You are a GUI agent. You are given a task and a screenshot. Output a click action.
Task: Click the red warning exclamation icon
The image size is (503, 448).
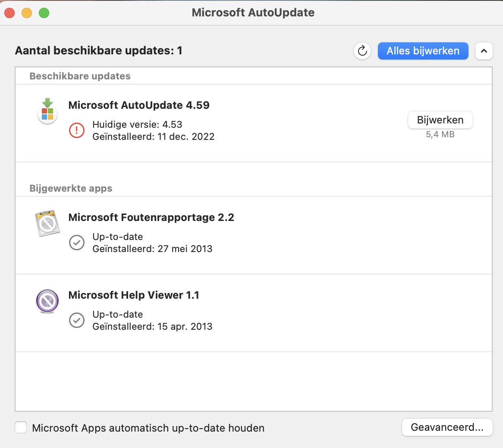click(x=77, y=130)
